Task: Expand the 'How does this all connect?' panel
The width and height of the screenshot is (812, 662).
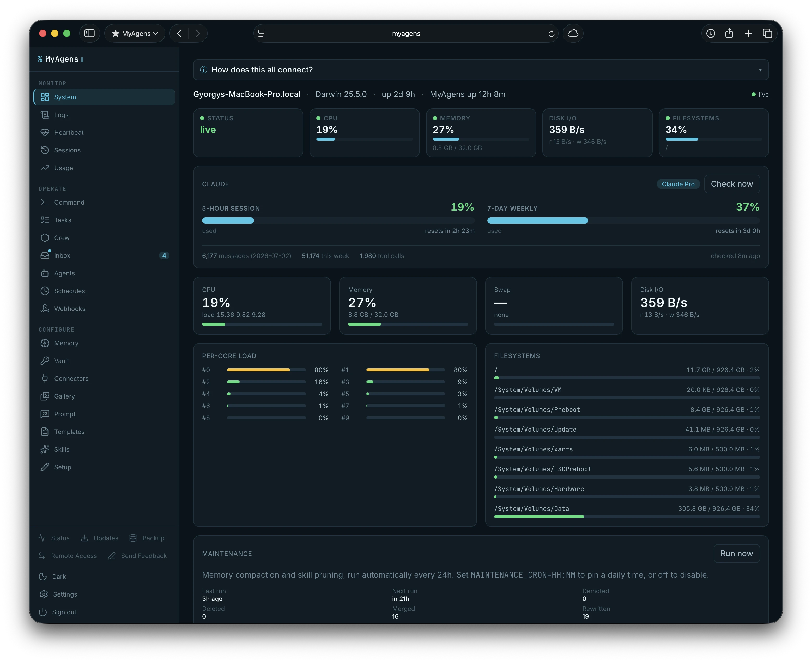Action: pos(480,70)
